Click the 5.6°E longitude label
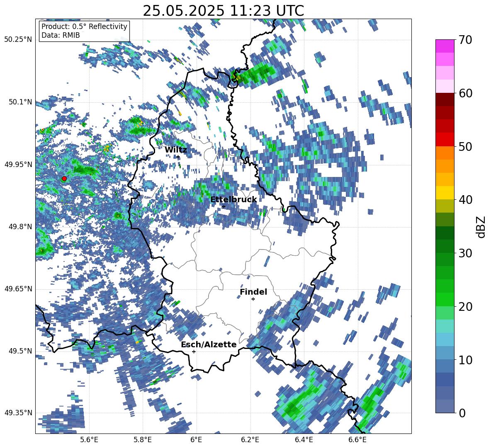 89,440
